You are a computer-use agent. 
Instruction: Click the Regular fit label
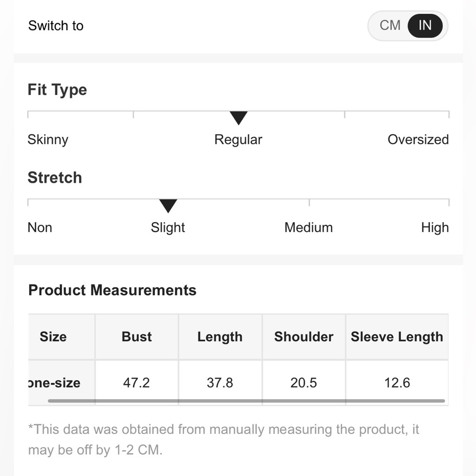[x=238, y=139]
